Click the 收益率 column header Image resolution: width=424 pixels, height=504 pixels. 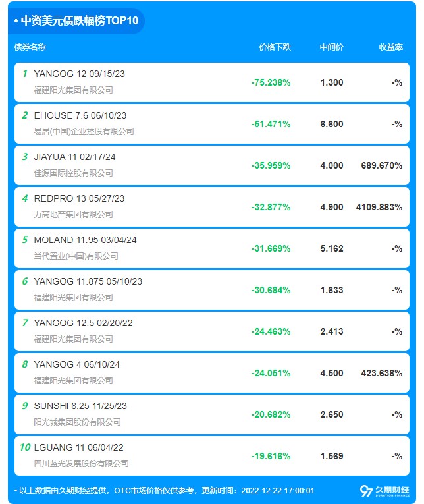(x=390, y=47)
